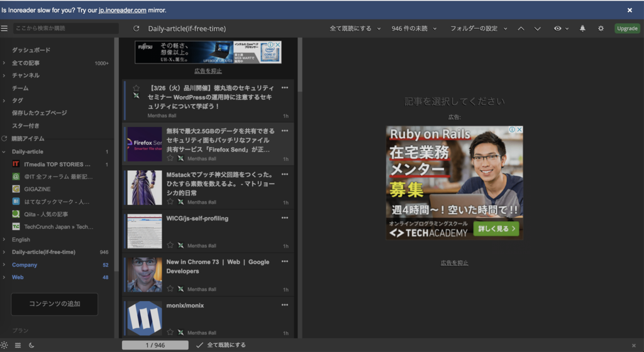Open the settings gear icon

click(x=601, y=28)
